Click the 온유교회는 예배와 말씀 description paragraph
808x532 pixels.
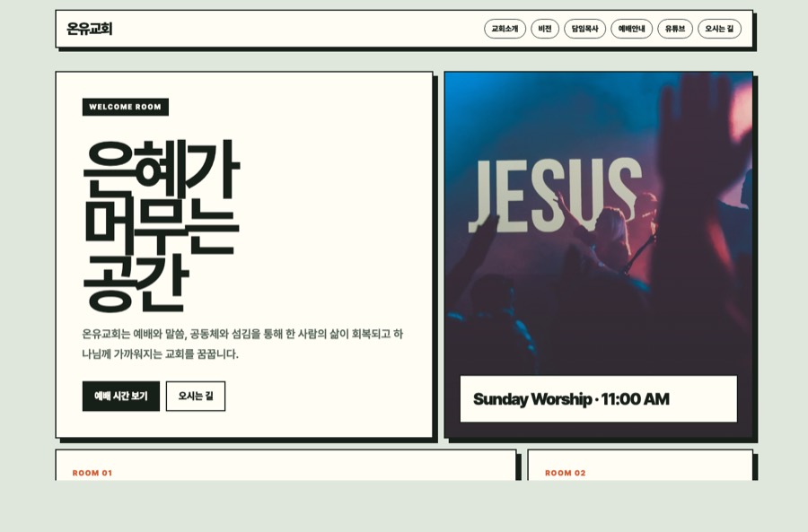tap(242, 344)
